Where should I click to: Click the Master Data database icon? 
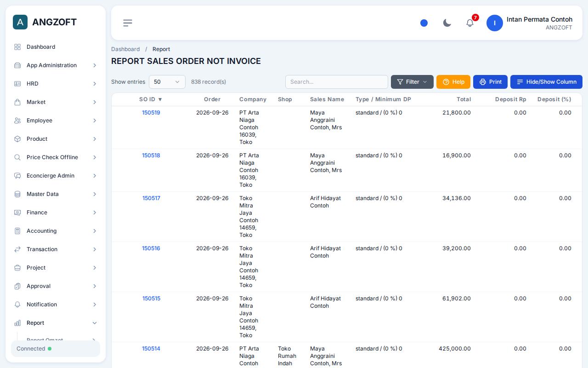17,194
